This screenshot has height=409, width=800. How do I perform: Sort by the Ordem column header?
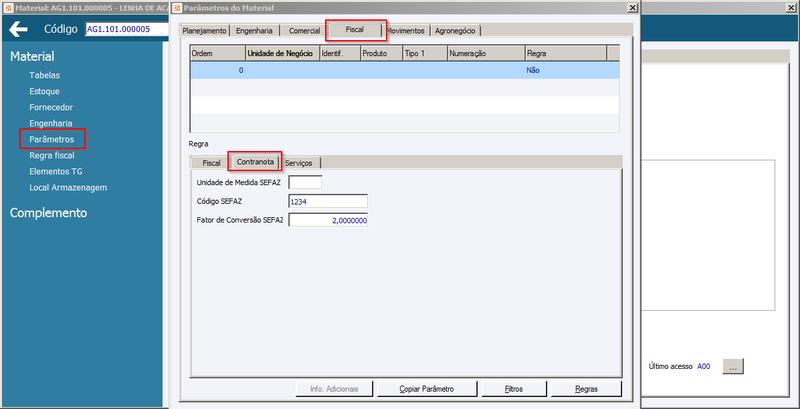point(218,54)
